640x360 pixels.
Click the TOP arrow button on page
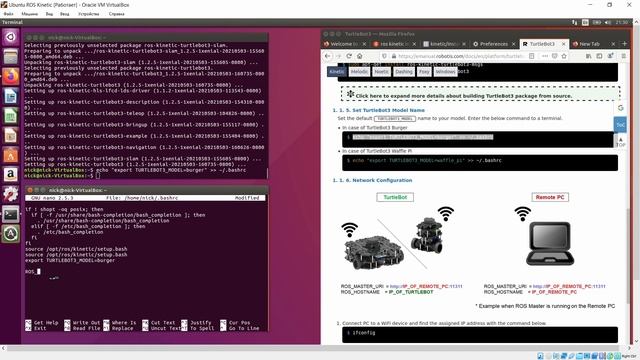point(620,142)
